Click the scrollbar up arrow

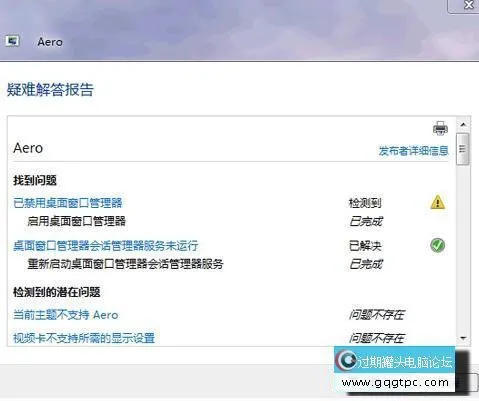click(463, 125)
